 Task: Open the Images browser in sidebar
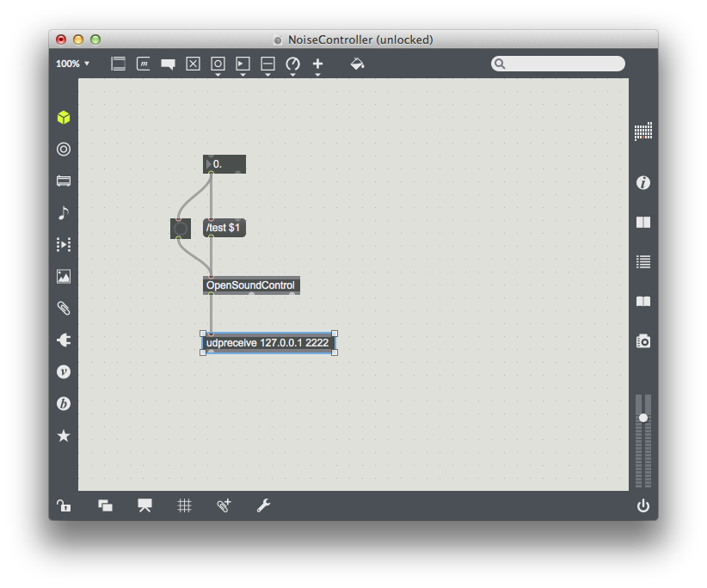64,276
